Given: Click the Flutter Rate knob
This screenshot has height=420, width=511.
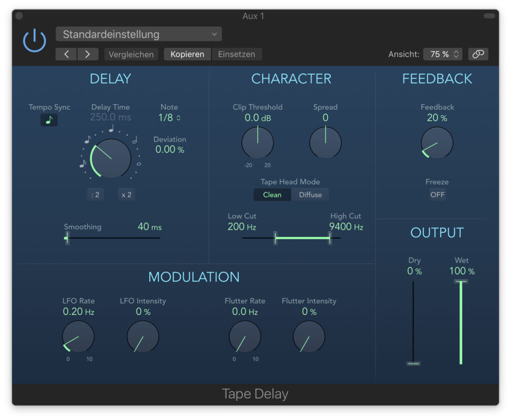Looking at the screenshot, I should click(x=245, y=337).
